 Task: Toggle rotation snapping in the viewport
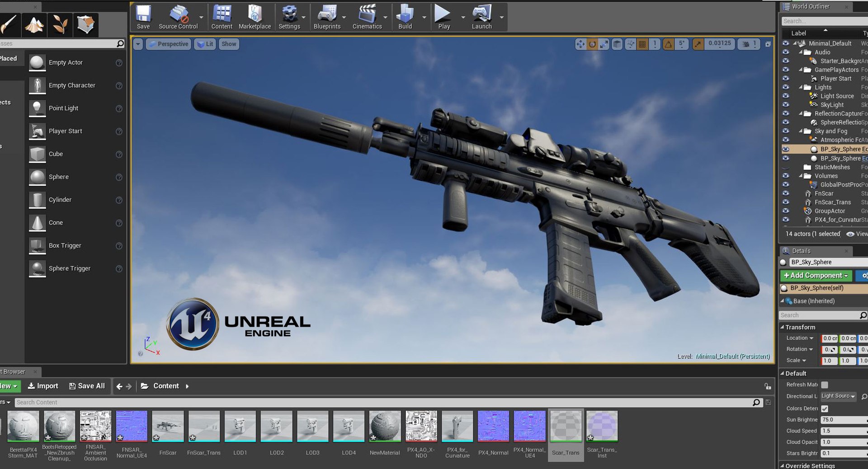coord(668,44)
